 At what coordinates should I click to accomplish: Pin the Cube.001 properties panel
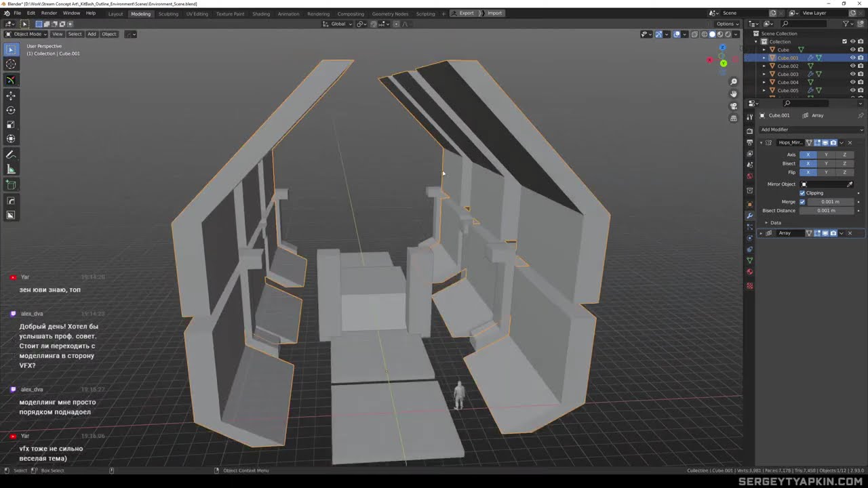pos(861,115)
